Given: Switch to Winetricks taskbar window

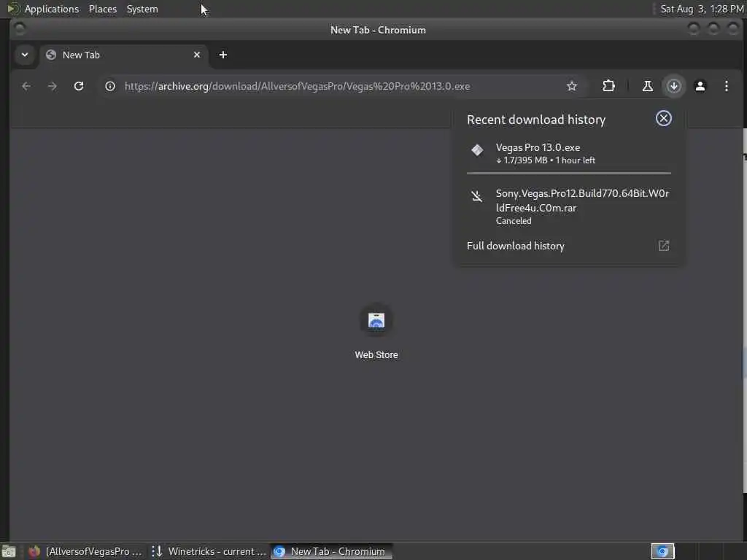Looking at the screenshot, I should pos(209,551).
